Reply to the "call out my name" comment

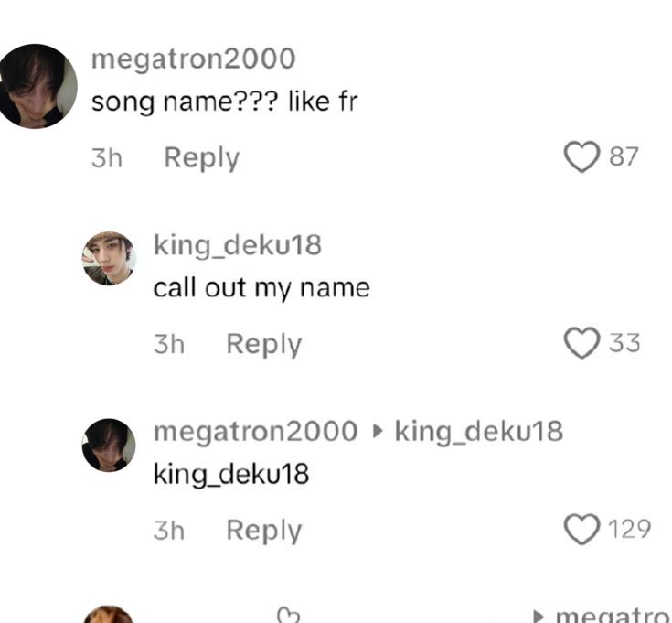pyautogui.click(x=263, y=344)
